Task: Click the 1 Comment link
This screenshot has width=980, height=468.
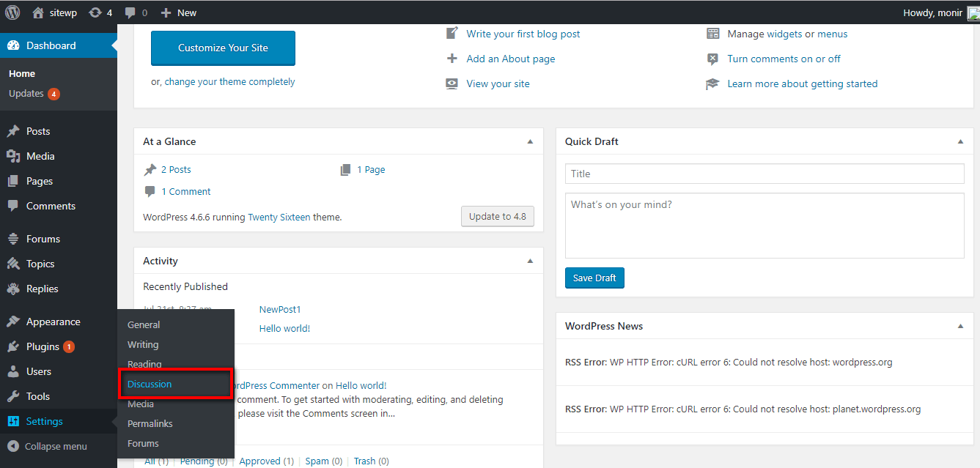Action: (185, 191)
